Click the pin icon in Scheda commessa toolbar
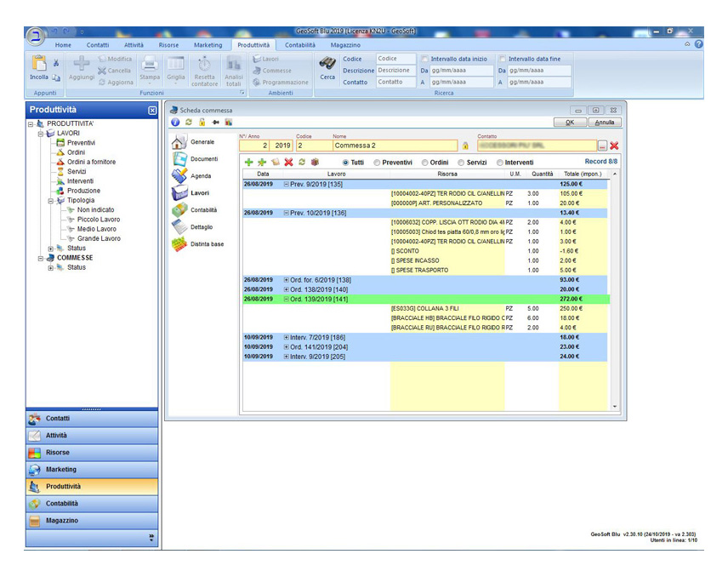Screen dimensions: 728x577 pyautogui.click(x=215, y=123)
